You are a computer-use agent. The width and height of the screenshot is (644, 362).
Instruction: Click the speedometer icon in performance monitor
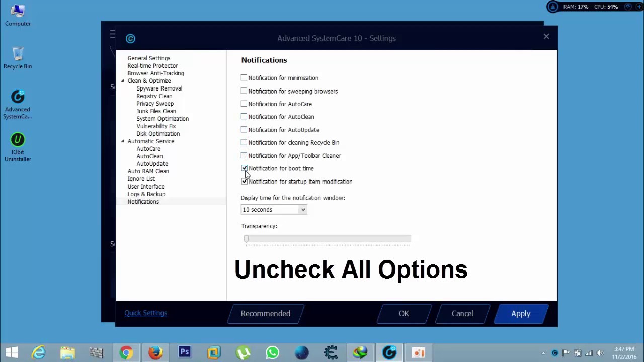[x=627, y=7]
